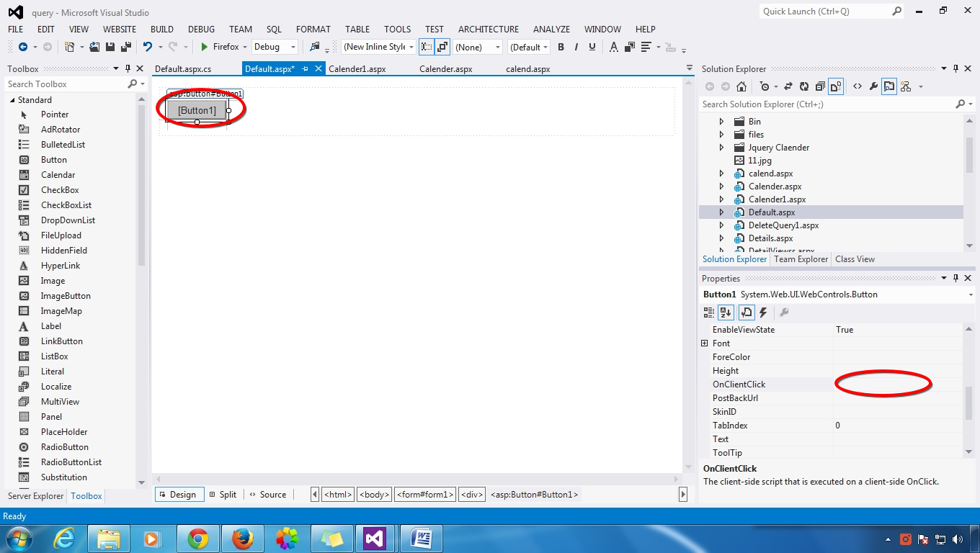Click the Underline formatting icon
Image resolution: width=980 pixels, height=553 pixels.
[592, 47]
